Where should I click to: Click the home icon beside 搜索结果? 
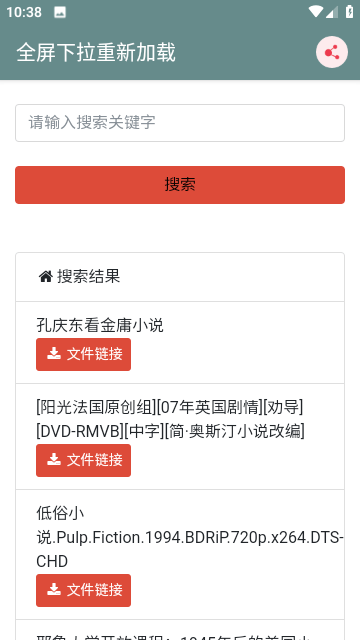pyautogui.click(x=45, y=277)
